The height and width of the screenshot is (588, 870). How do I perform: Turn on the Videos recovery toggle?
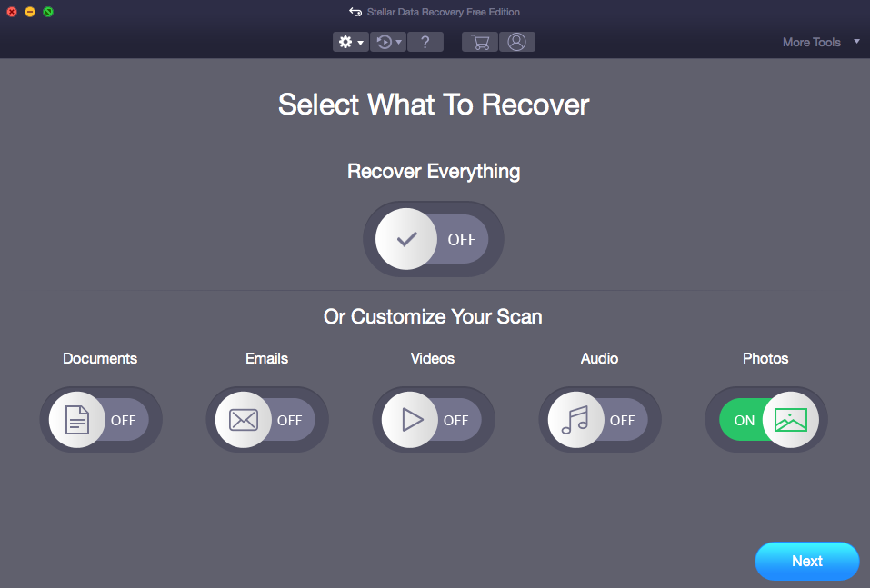tap(434, 419)
